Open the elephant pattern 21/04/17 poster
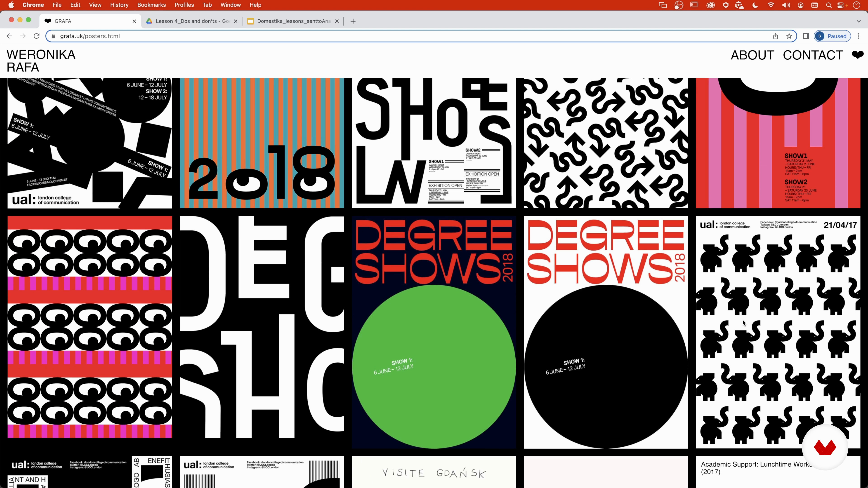The height and width of the screenshot is (488, 868). click(778, 332)
